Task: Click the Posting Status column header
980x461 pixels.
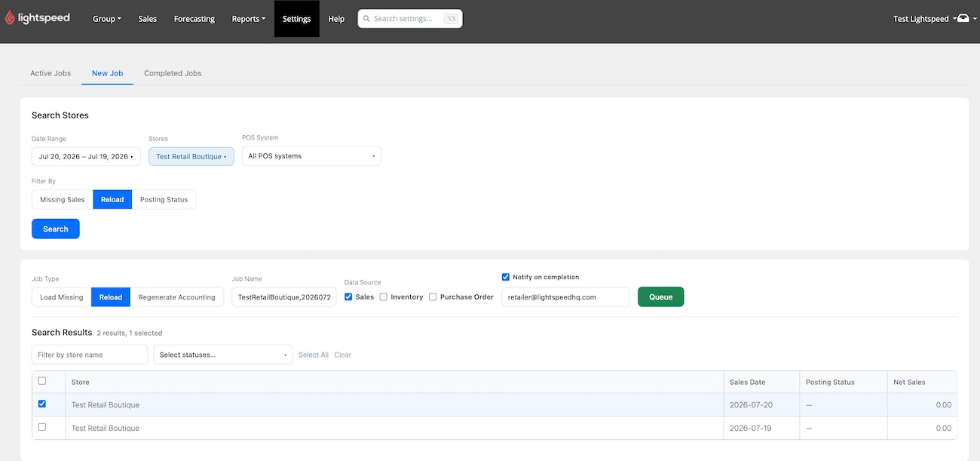Action: (x=843, y=382)
